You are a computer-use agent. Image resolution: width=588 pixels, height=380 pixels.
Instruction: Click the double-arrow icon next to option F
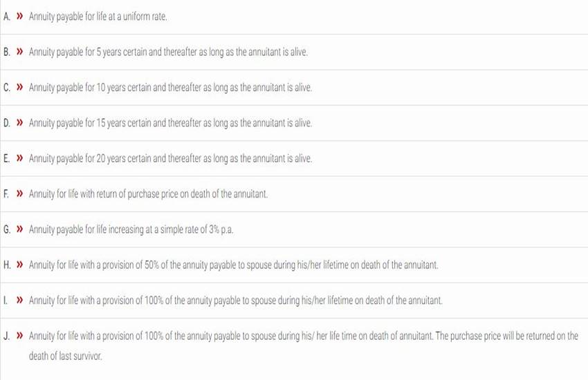(x=19, y=194)
